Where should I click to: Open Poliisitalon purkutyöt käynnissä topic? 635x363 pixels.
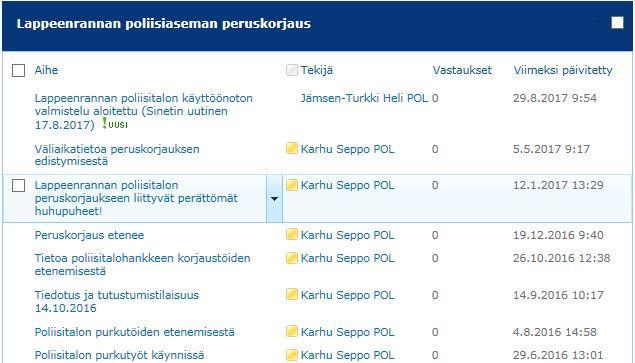[x=119, y=355]
